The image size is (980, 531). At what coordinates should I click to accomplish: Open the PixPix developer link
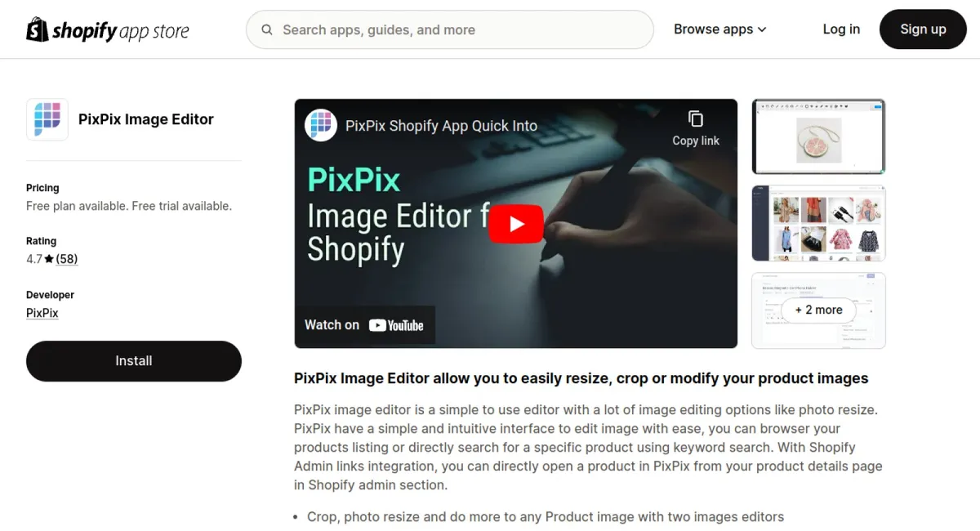coord(42,313)
